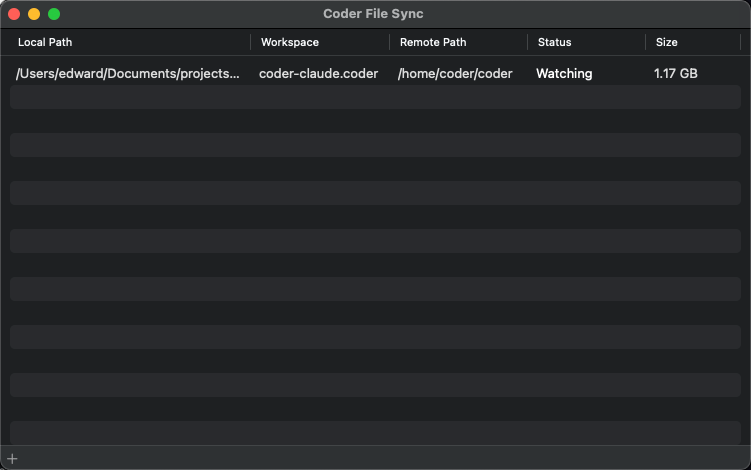The height and width of the screenshot is (470, 751).
Task: Maximize the Coder File Sync window
Action: (54, 14)
